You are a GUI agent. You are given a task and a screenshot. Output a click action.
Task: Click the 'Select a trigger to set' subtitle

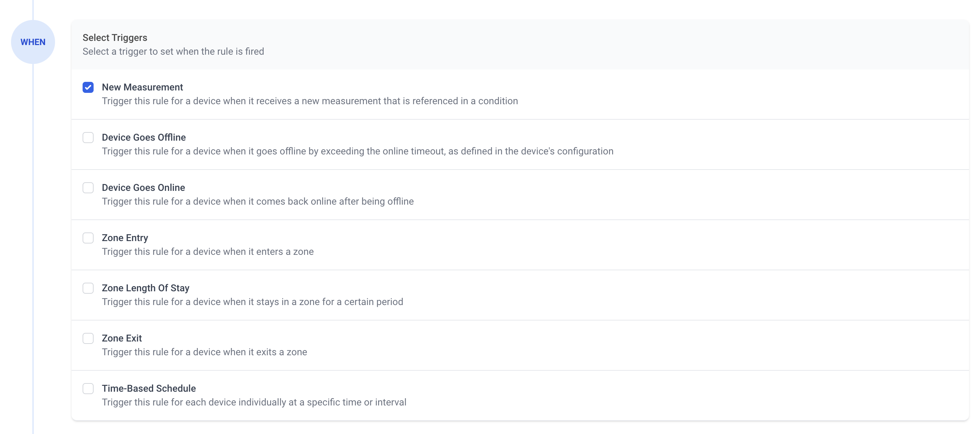[x=173, y=51]
